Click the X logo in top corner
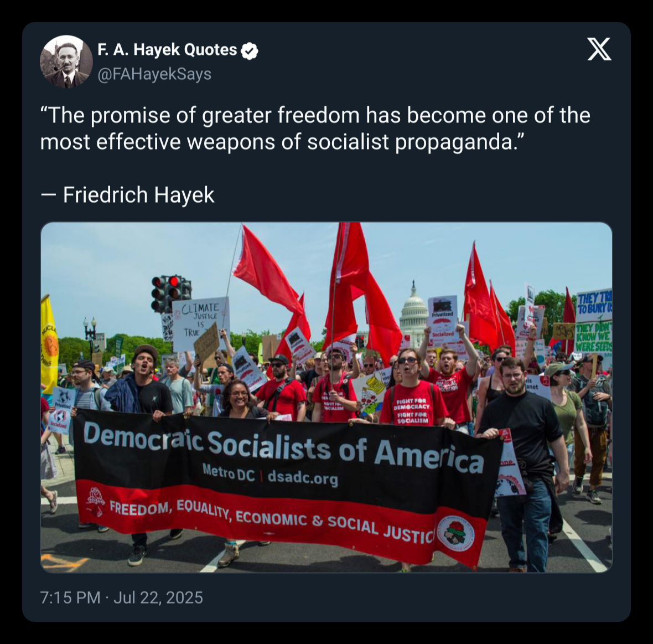This screenshot has height=644, width=653. pyautogui.click(x=599, y=49)
